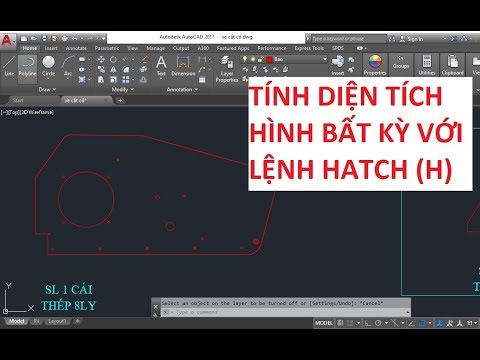Select the Arc tool
The width and height of the screenshot is (480, 360).
pos(68,66)
